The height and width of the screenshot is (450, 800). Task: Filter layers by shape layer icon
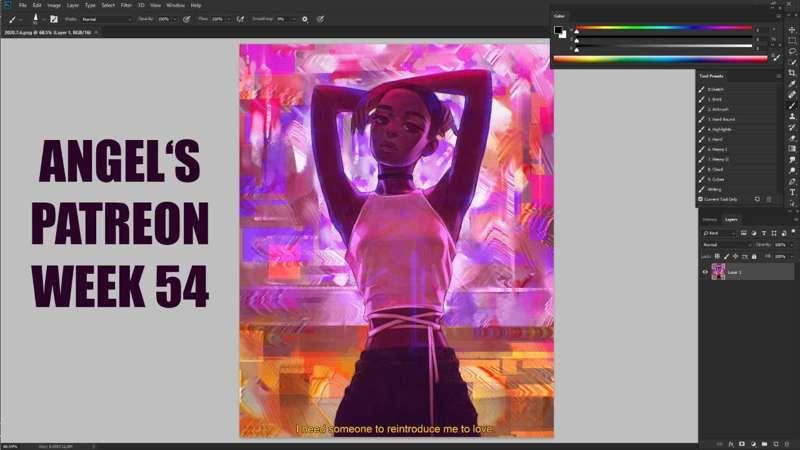[774, 233]
